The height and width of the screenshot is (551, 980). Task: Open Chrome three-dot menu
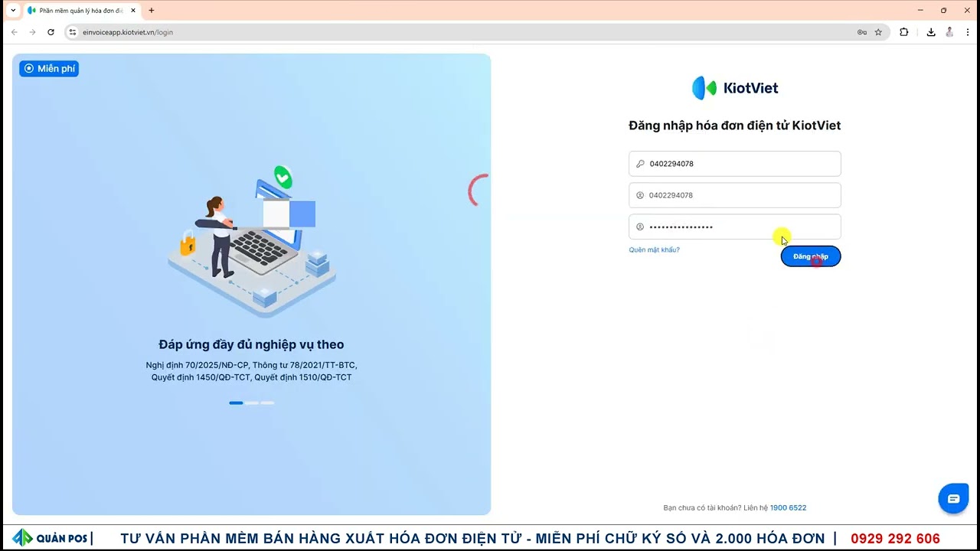968,32
